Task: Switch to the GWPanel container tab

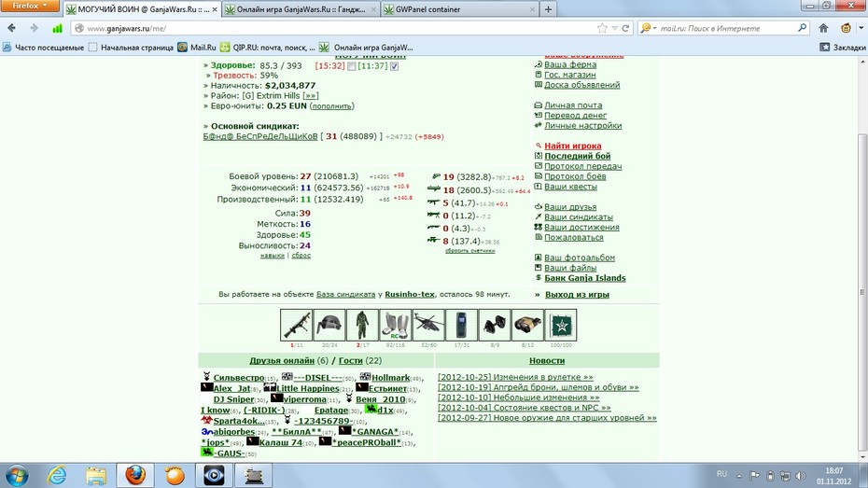Action: pyautogui.click(x=458, y=9)
